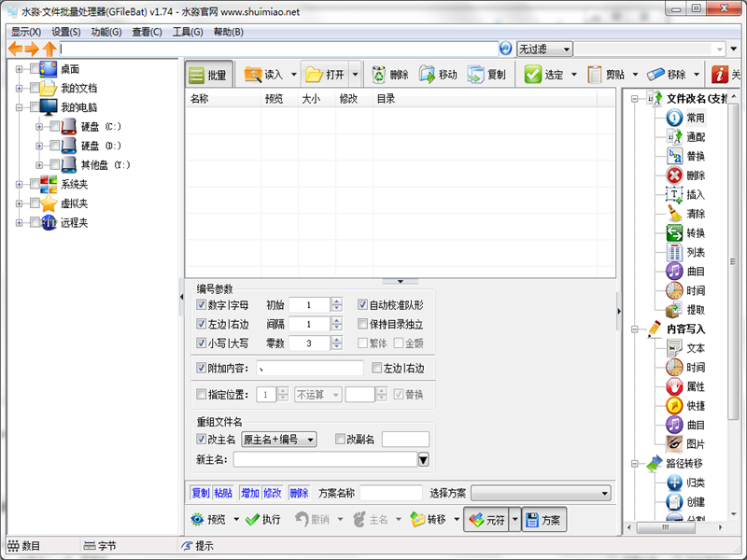Toggle 改主名 checkbox
The height and width of the screenshot is (560, 747).
click(x=201, y=439)
